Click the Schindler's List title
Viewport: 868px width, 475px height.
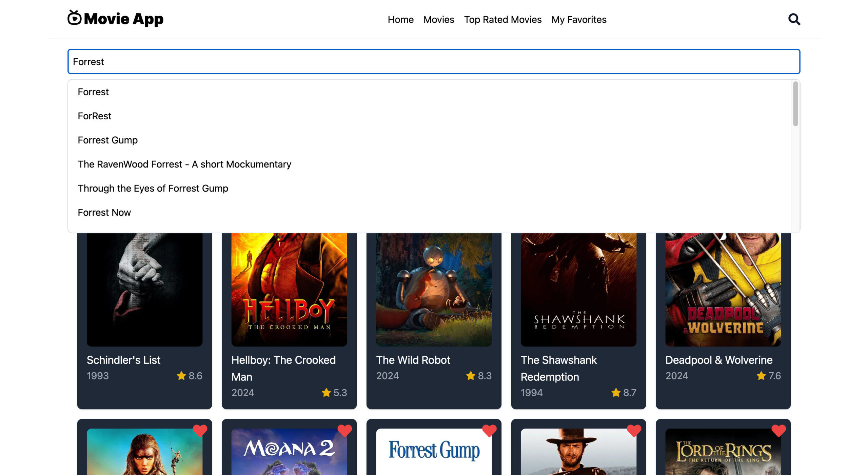pyautogui.click(x=123, y=360)
